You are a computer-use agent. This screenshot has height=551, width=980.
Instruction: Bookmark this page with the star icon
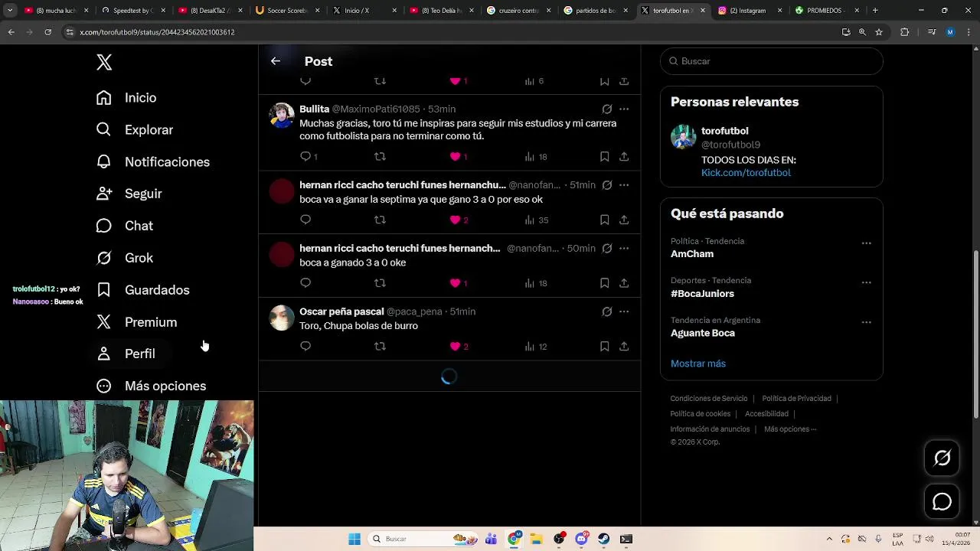point(879,32)
